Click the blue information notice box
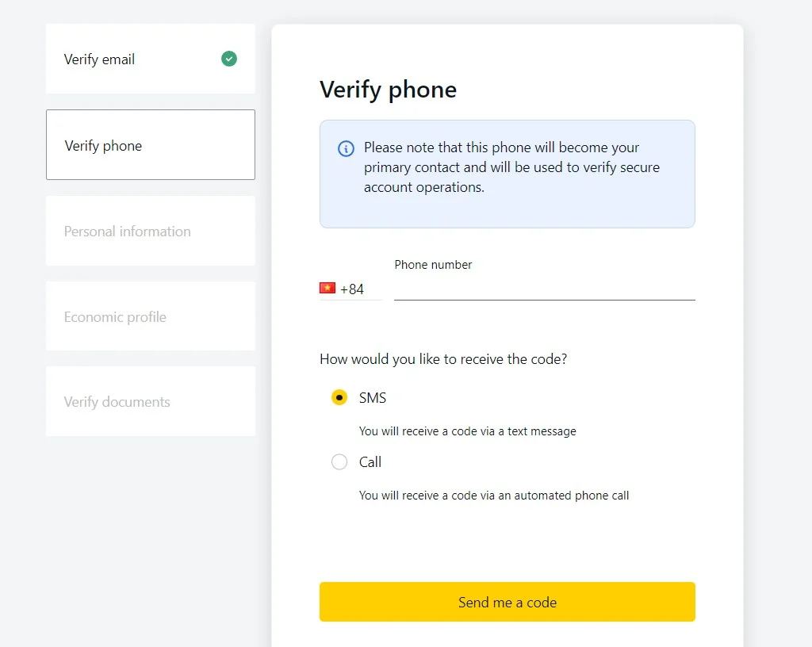 click(507, 174)
